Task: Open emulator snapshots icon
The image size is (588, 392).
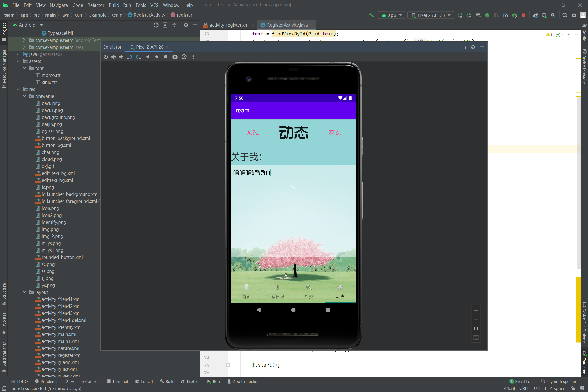Action: (184, 57)
